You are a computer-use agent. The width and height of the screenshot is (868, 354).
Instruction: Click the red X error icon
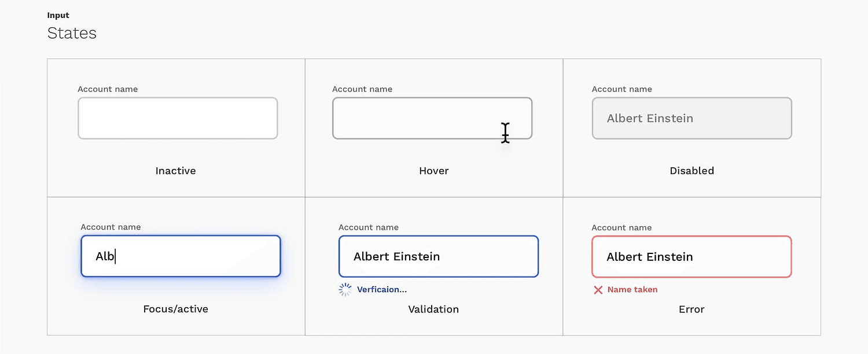(598, 290)
